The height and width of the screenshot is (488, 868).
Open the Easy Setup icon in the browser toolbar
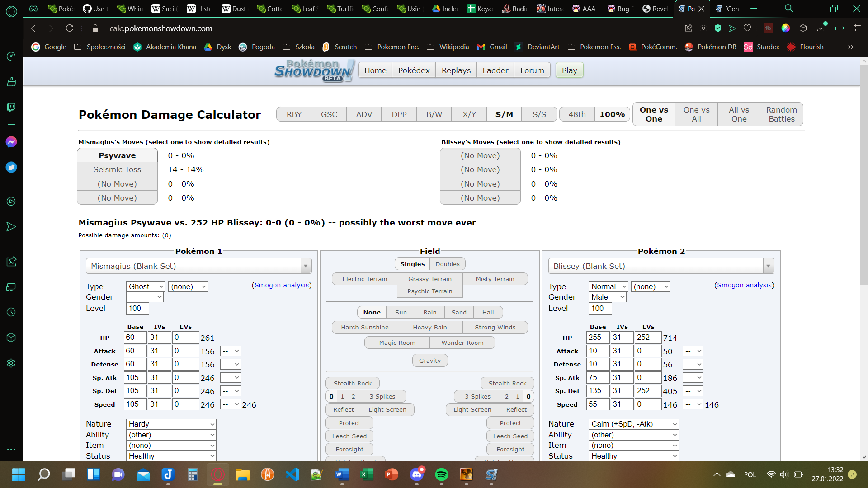857,28
